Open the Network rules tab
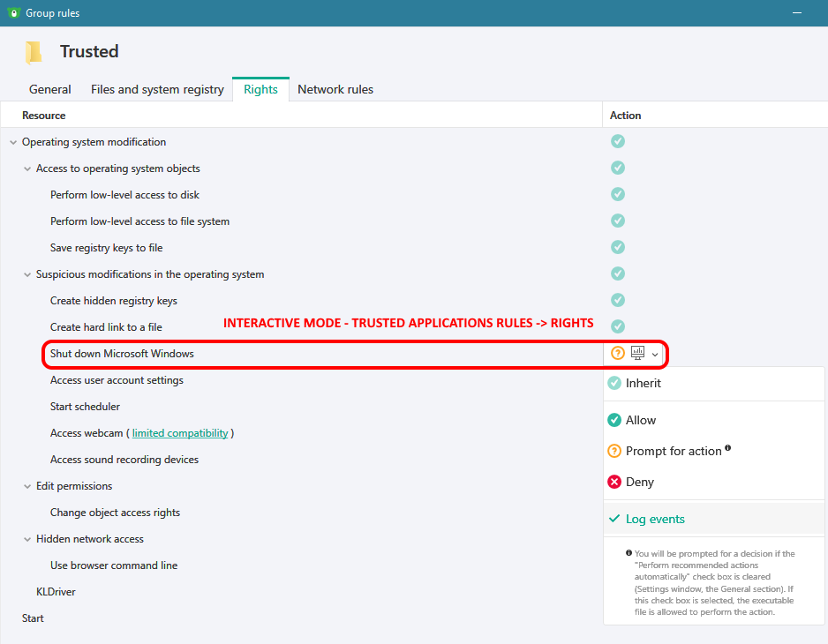This screenshot has width=828, height=644. 335,89
